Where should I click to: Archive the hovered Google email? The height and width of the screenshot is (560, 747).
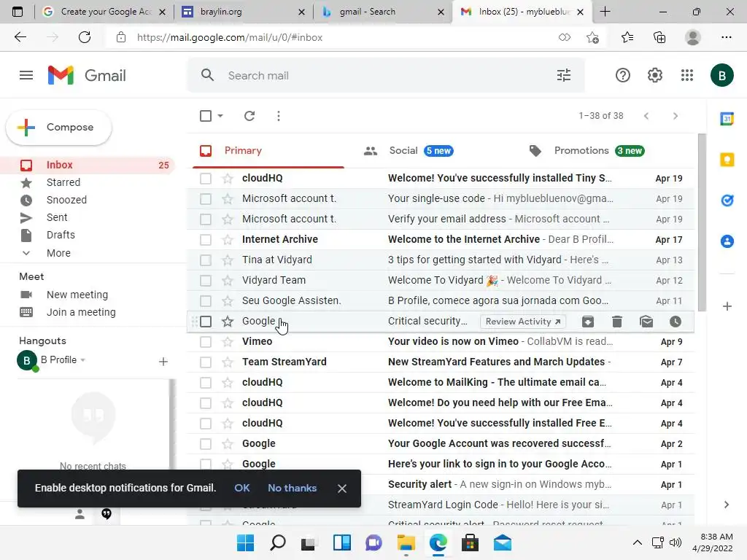click(x=588, y=322)
